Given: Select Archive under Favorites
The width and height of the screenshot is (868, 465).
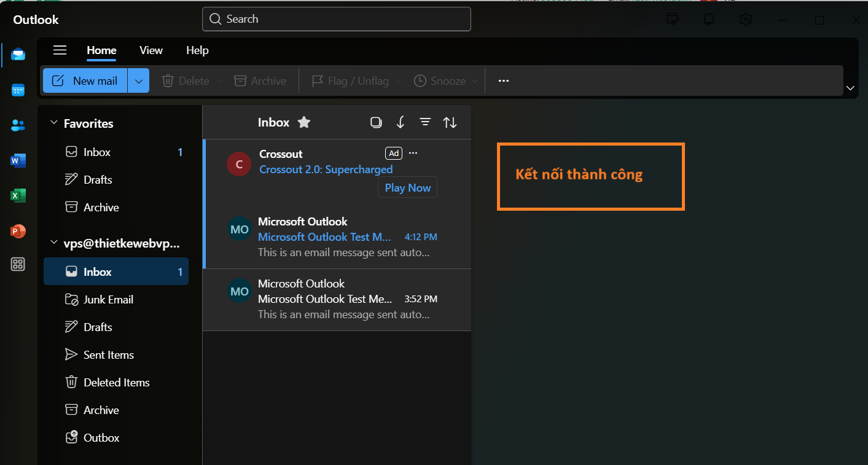Looking at the screenshot, I should point(116,207).
